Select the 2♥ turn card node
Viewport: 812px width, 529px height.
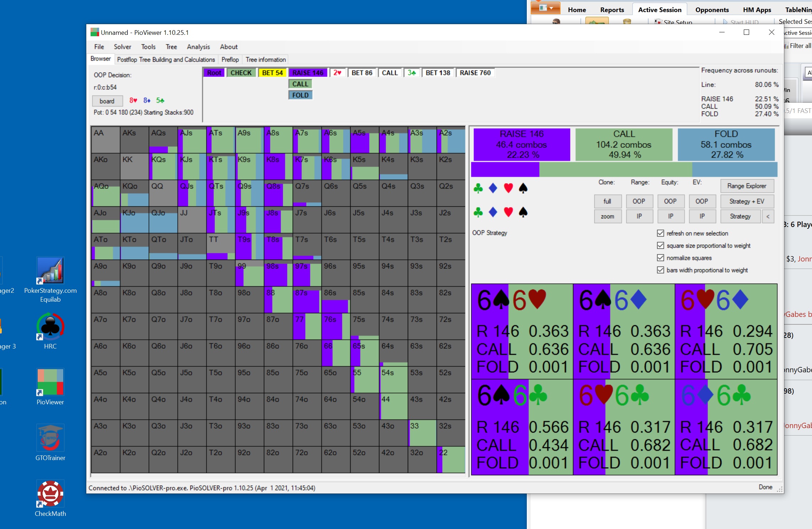pos(337,73)
